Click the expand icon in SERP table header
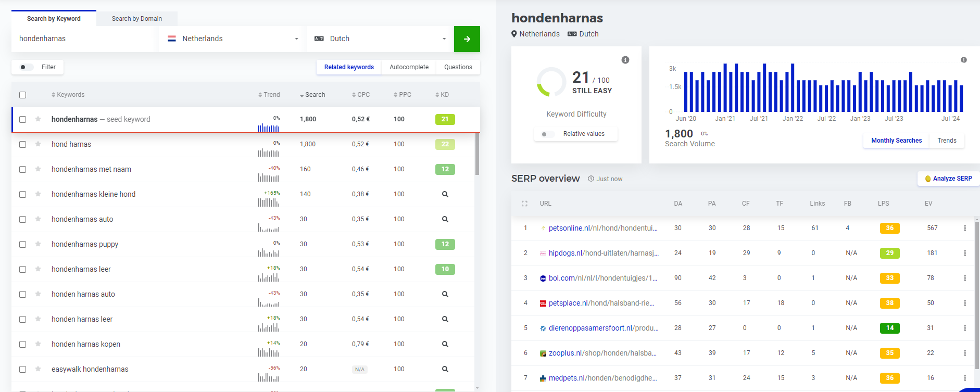The image size is (980, 392). (524, 204)
